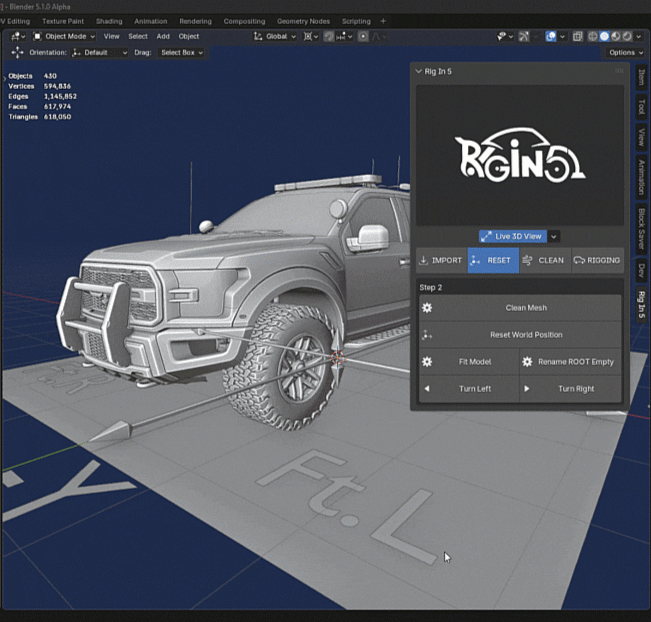The image size is (651, 622).
Task: Click the transform pivot point icon
Action: 310,37
